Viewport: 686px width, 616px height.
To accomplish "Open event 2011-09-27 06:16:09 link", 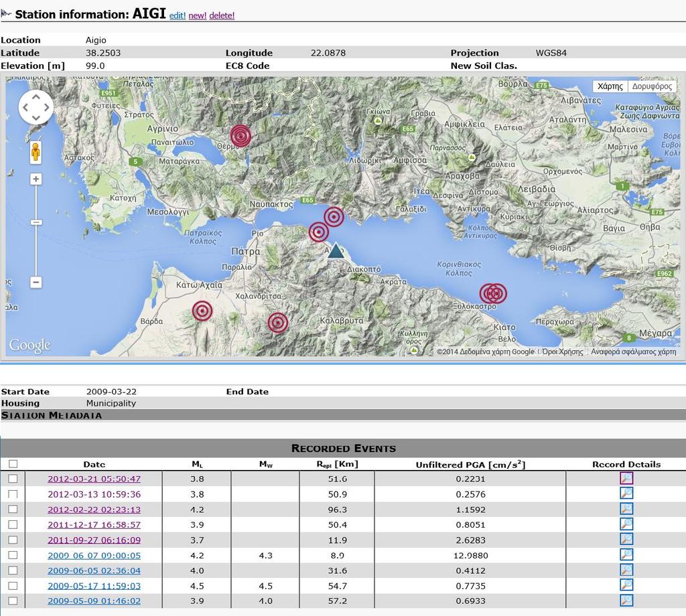I will [94, 540].
